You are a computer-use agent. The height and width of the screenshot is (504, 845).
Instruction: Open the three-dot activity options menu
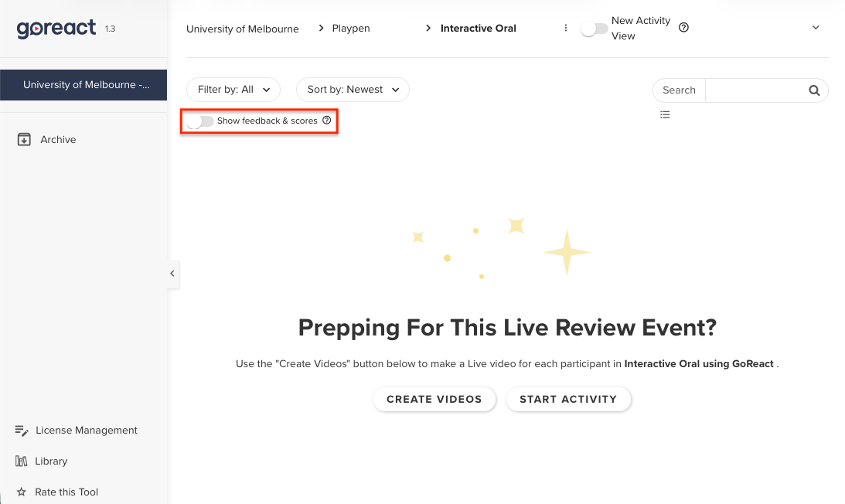point(565,28)
